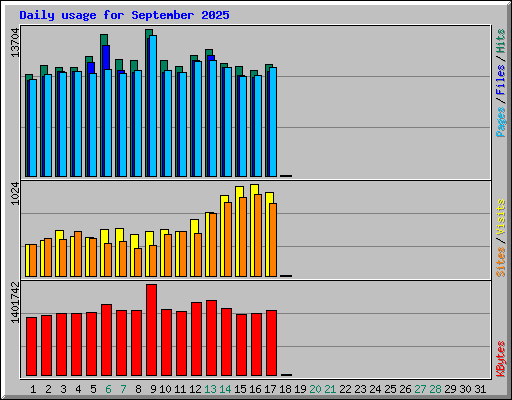512x400 pixels.
Task: Click the Sites legend label
Action: pyautogui.click(x=501, y=262)
